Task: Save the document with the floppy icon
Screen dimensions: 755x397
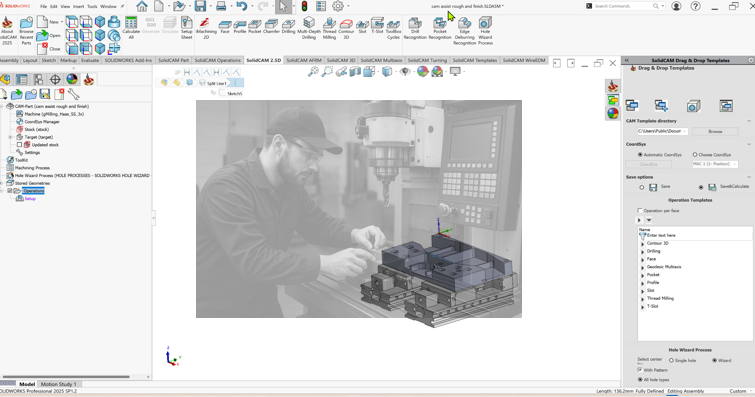Action: click(200, 6)
